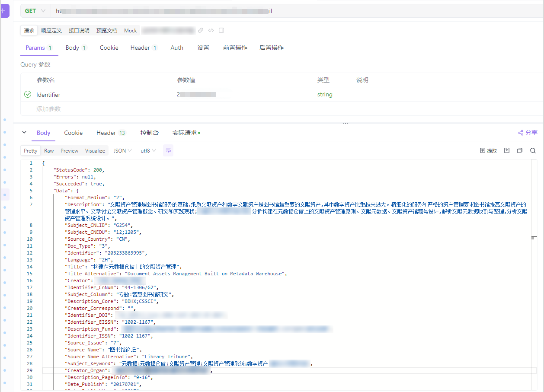Click the Identifier parameter value cell
Image resolution: width=544 pixels, height=392 pixels.
(196, 94)
